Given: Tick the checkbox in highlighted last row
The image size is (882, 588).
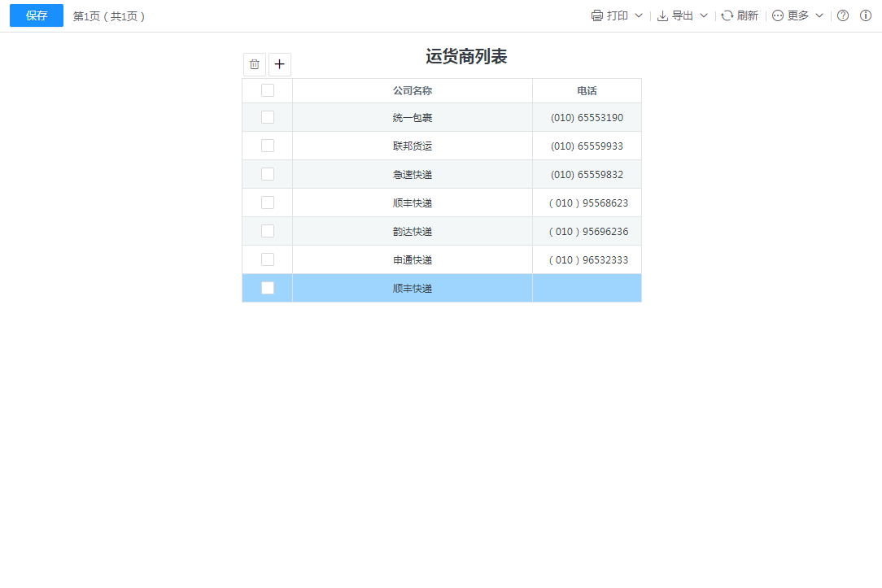Looking at the screenshot, I should click(268, 288).
